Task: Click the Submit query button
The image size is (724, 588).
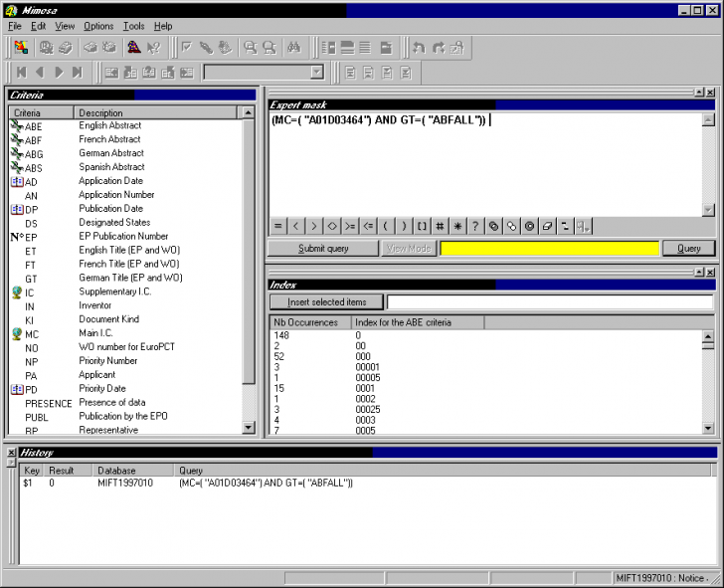Action: click(323, 249)
